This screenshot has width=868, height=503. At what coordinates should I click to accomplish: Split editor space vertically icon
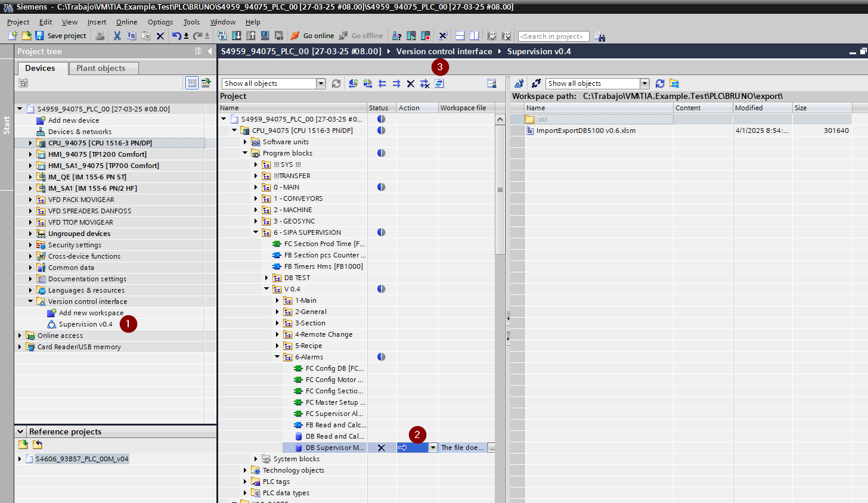point(474,36)
